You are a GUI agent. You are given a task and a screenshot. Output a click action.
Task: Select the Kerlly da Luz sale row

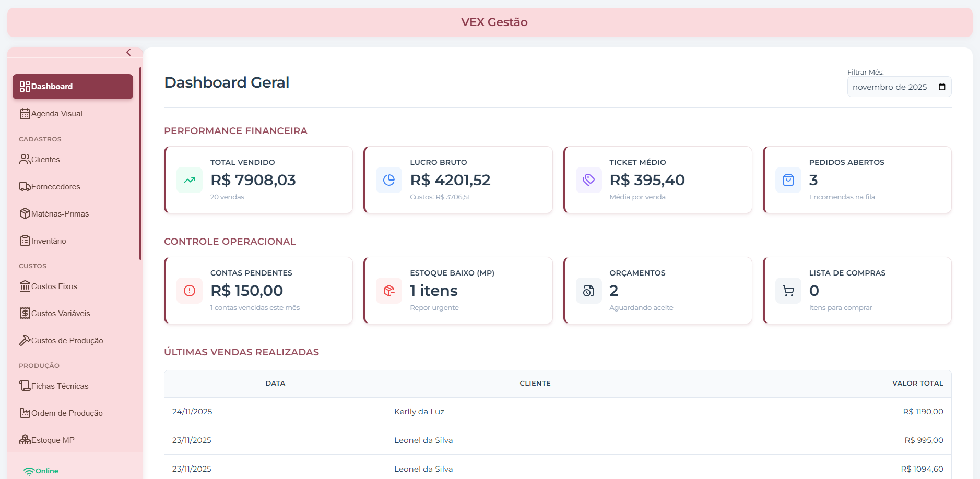[557, 412]
